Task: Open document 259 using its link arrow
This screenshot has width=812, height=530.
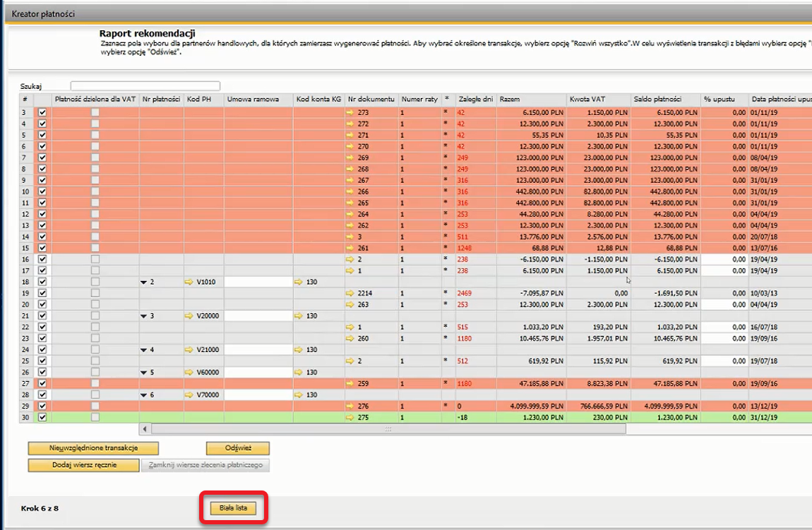Action: pyautogui.click(x=351, y=383)
